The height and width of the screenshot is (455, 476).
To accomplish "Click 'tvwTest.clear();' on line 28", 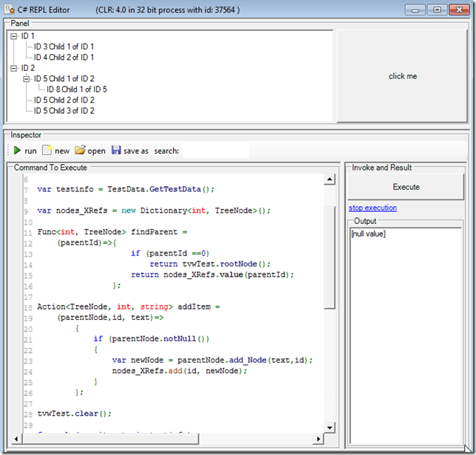I will tap(75, 414).
